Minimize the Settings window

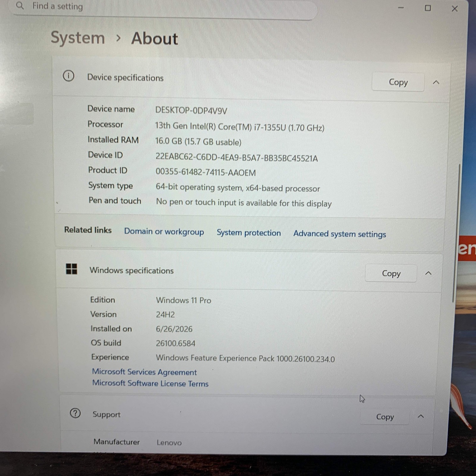coord(401,8)
